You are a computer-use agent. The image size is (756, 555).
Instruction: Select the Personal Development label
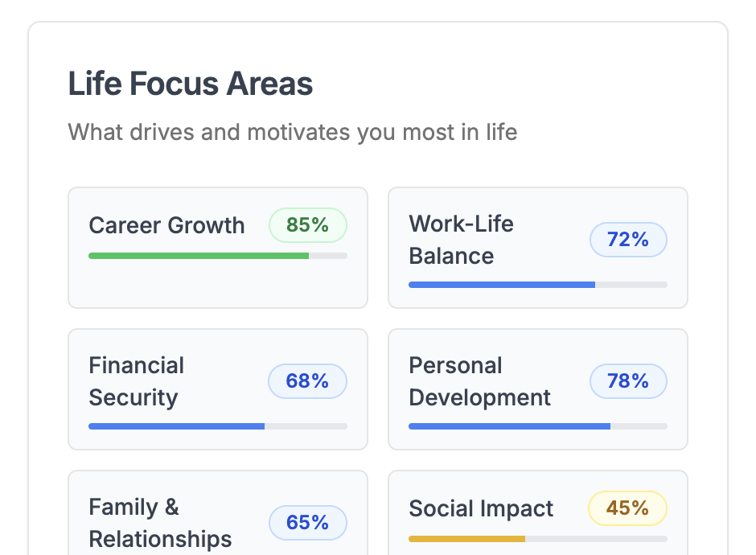point(479,381)
